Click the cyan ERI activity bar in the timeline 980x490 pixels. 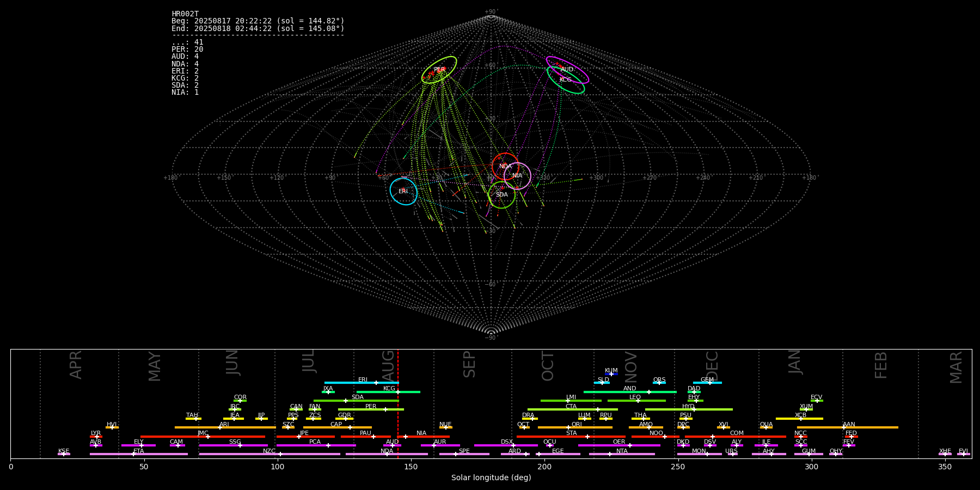coord(362,383)
